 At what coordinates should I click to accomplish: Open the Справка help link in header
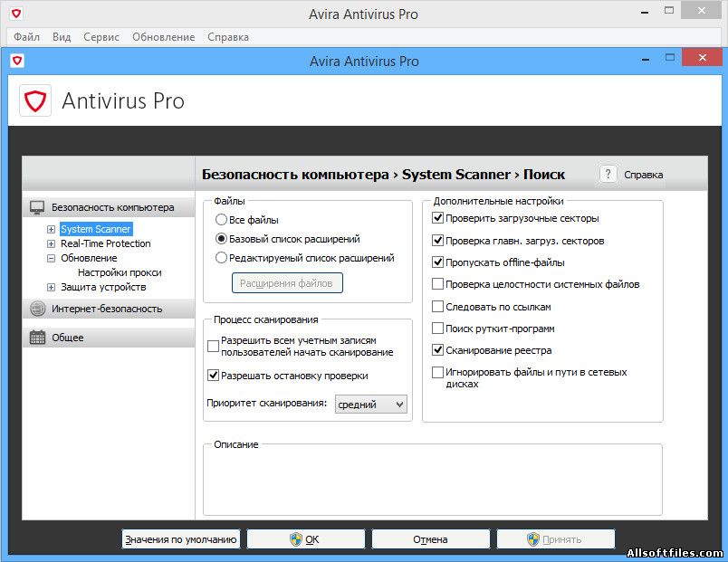point(643,175)
